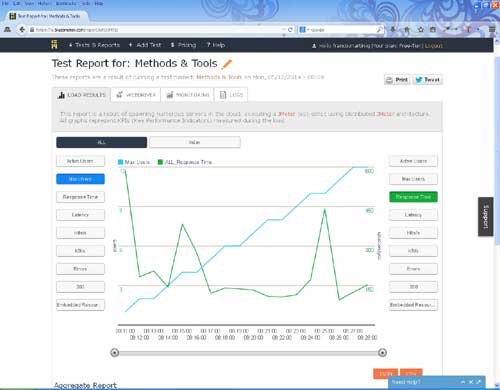
Task: Open the vertical Support side tab
Action: [x=485, y=217]
